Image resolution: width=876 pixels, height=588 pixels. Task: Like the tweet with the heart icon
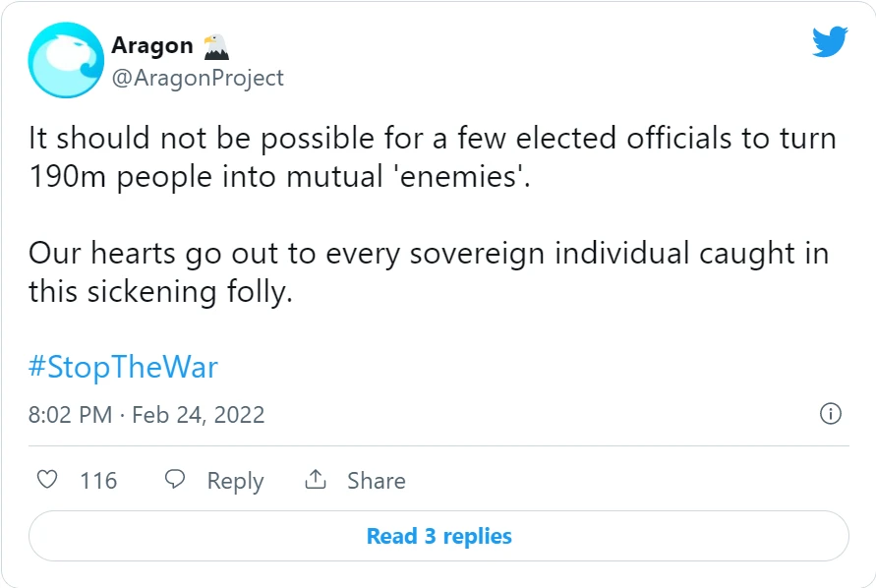pyautogui.click(x=47, y=480)
